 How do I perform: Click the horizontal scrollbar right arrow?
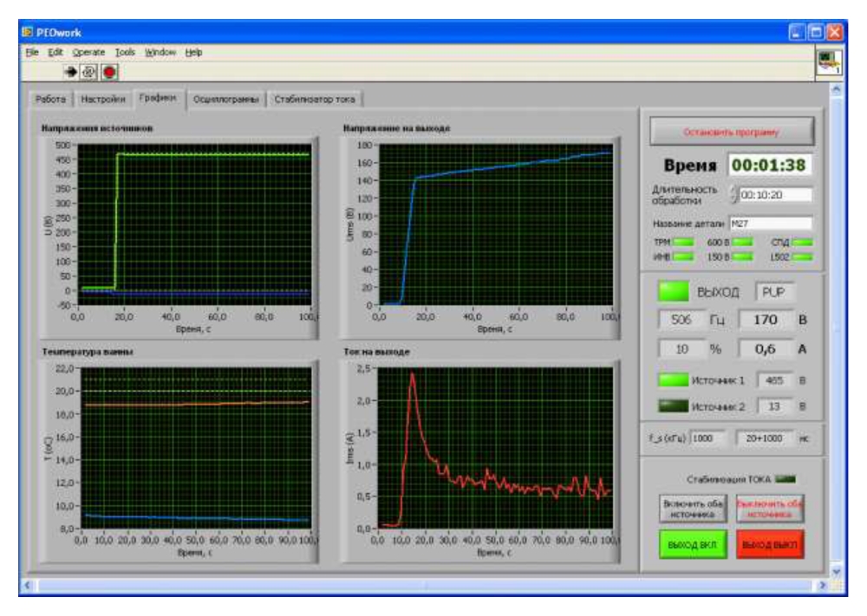tap(822, 585)
